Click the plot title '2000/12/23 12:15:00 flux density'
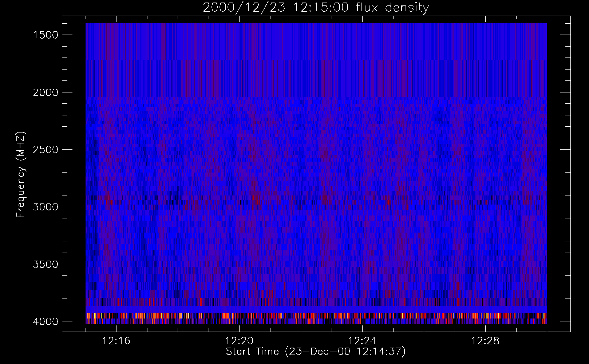 (316, 8)
